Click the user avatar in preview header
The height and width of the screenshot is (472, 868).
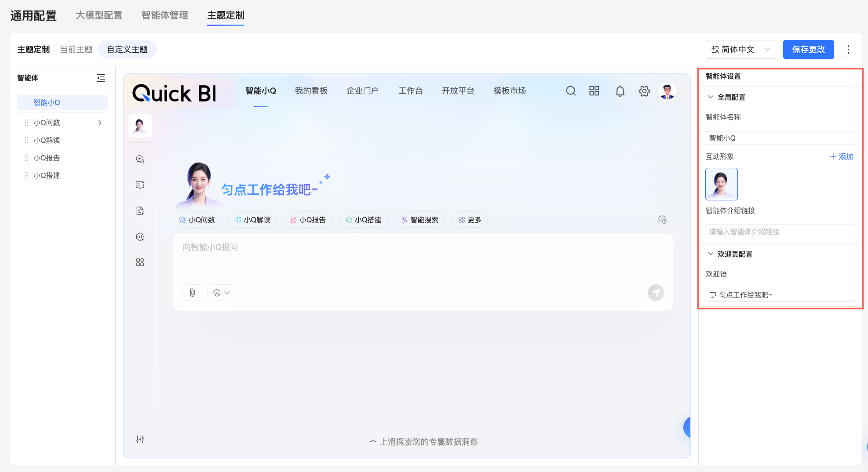click(x=667, y=91)
